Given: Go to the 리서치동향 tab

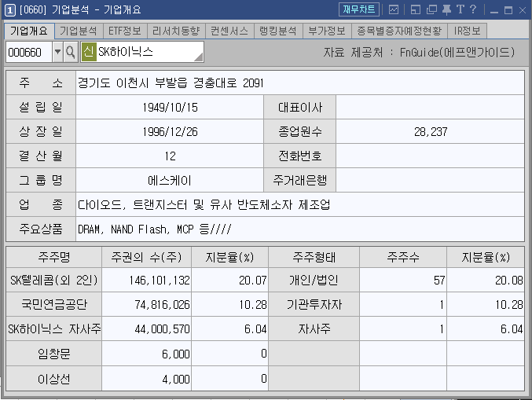Looking at the screenshot, I should (176, 31).
